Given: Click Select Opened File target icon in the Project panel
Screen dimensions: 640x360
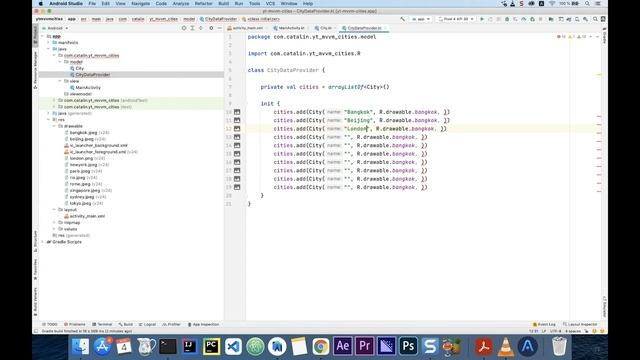Looking at the screenshot, I should click(184, 28).
